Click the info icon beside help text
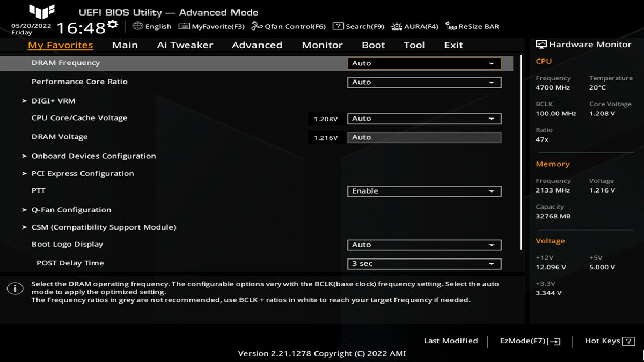The image size is (644, 362). click(x=14, y=289)
